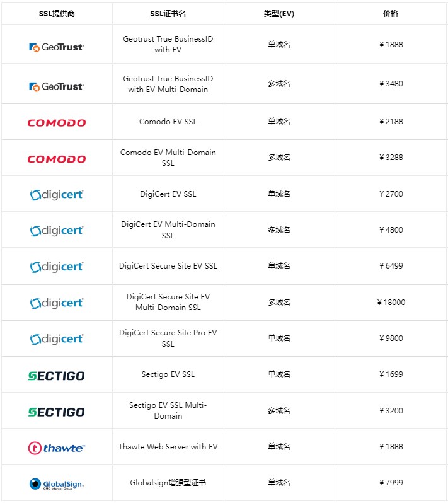Open Geotrust True BusinessID with EV Multi-Domain

(168, 84)
